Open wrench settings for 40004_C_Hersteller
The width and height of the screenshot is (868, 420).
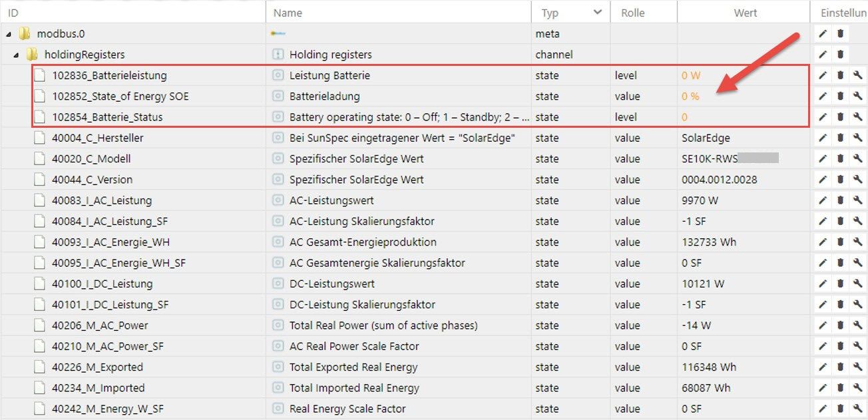(x=857, y=138)
